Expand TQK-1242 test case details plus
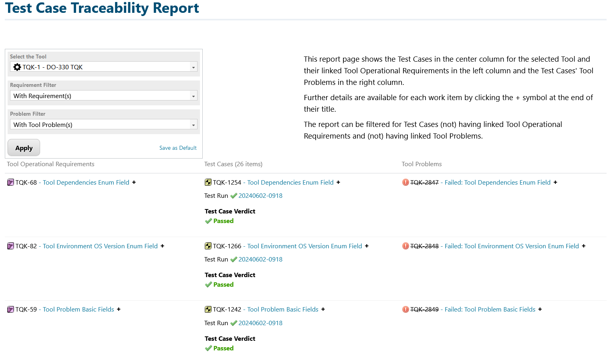Viewport: 611px width, 364px height. [x=323, y=310]
